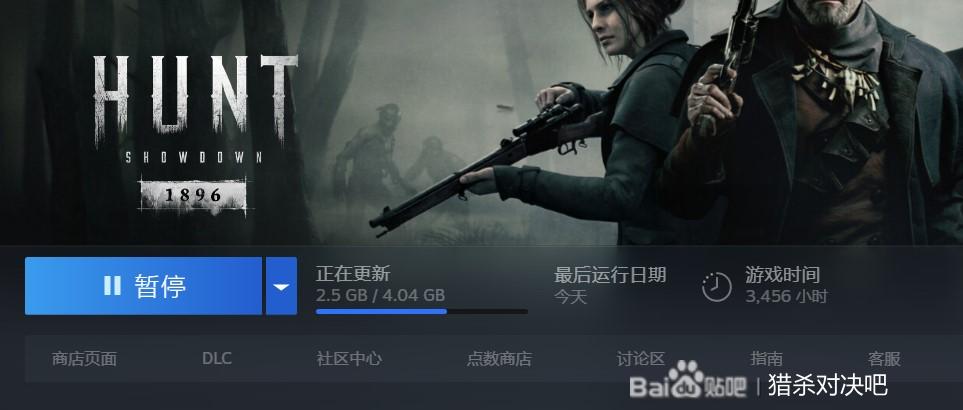963x410 pixels.
Task: Select the 讨论区 discussions tab
Action: pyautogui.click(x=641, y=358)
